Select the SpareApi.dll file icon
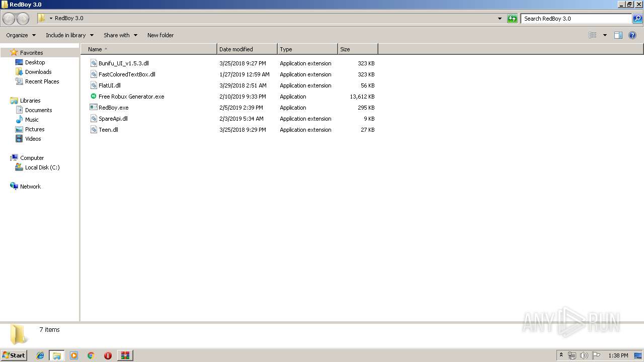644x362 pixels. (x=94, y=119)
